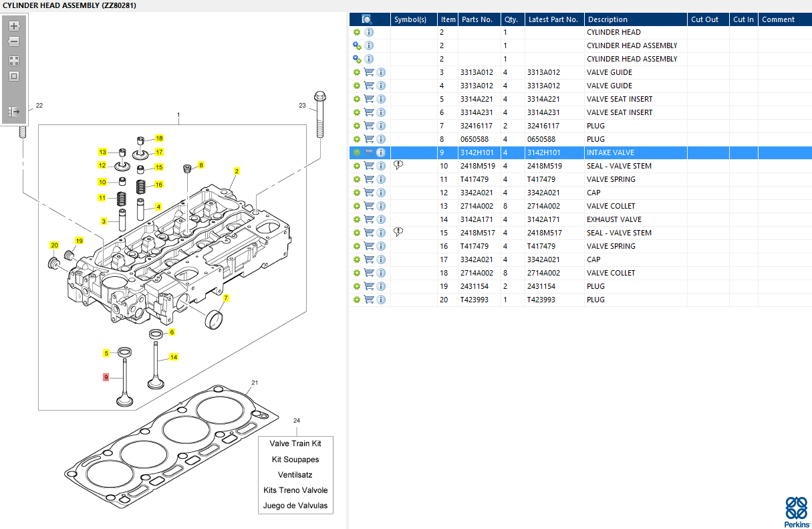812x529 pixels.
Task: Sort by the Qty. column header
Action: (x=513, y=19)
